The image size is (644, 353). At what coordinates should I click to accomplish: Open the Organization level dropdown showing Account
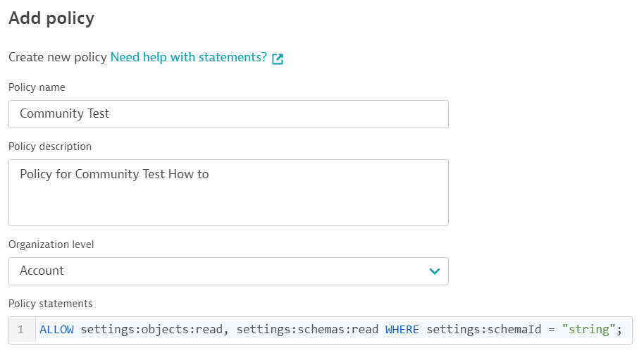coord(228,271)
